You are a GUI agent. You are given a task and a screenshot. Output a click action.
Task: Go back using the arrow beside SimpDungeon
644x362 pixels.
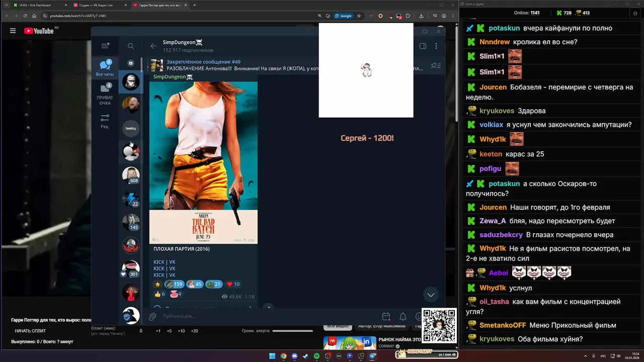pyautogui.click(x=153, y=46)
